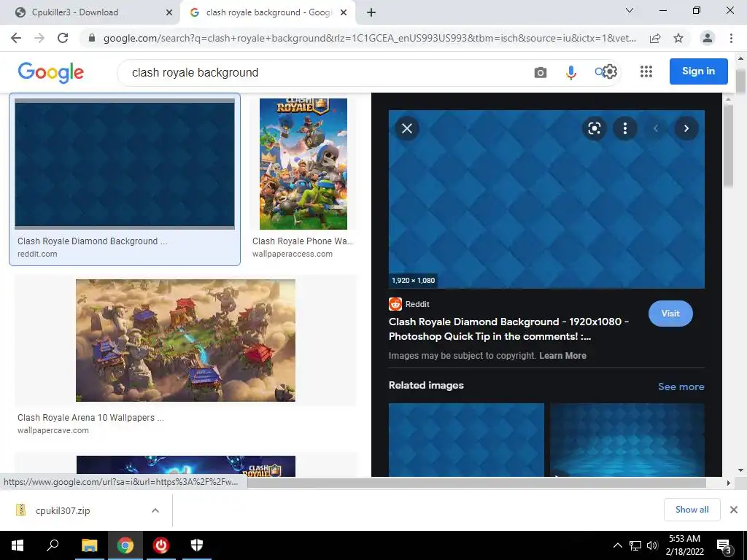Go back to the previous page

click(16, 38)
